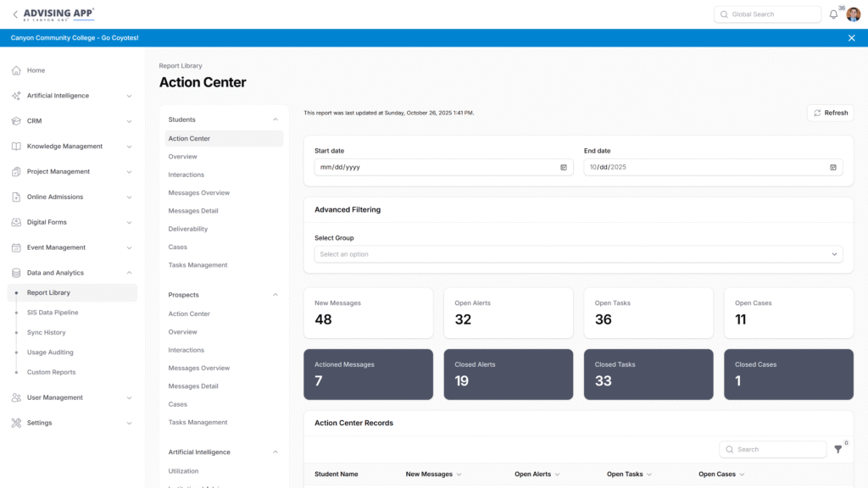Open the End date calendar picker icon
Screen dimensions: 868x488
coord(833,168)
